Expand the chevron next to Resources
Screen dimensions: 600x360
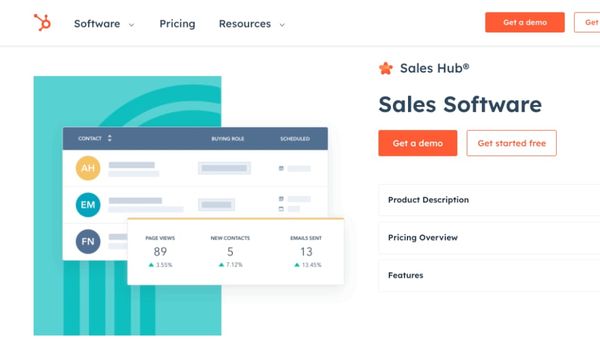coord(282,25)
